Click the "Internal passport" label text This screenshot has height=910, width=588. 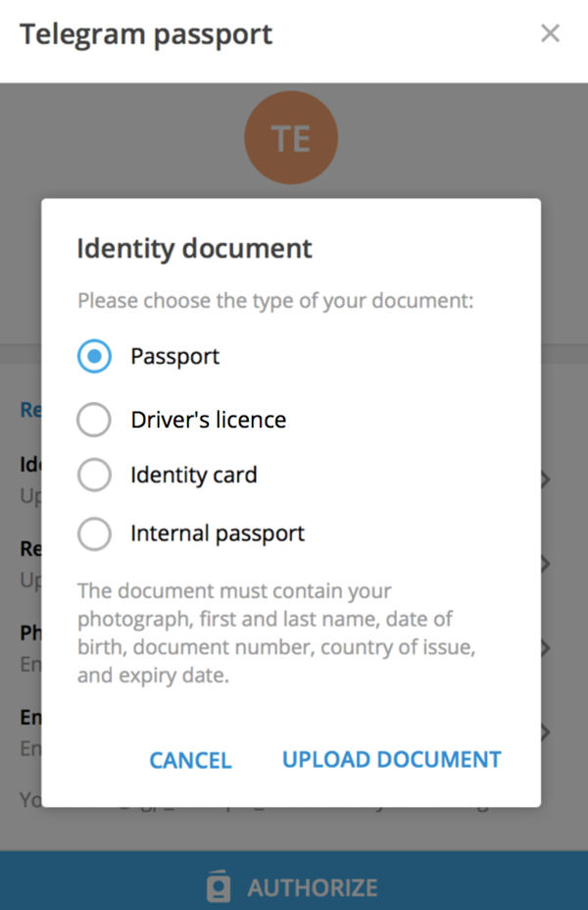pyautogui.click(x=217, y=534)
